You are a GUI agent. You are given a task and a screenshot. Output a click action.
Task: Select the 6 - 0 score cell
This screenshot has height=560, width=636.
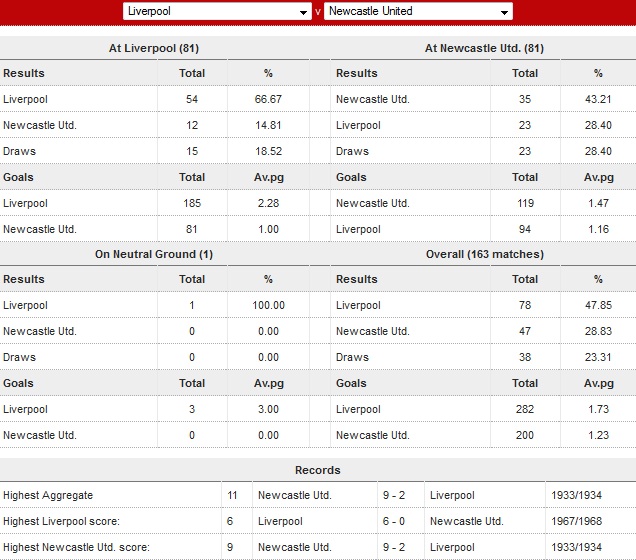394,521
